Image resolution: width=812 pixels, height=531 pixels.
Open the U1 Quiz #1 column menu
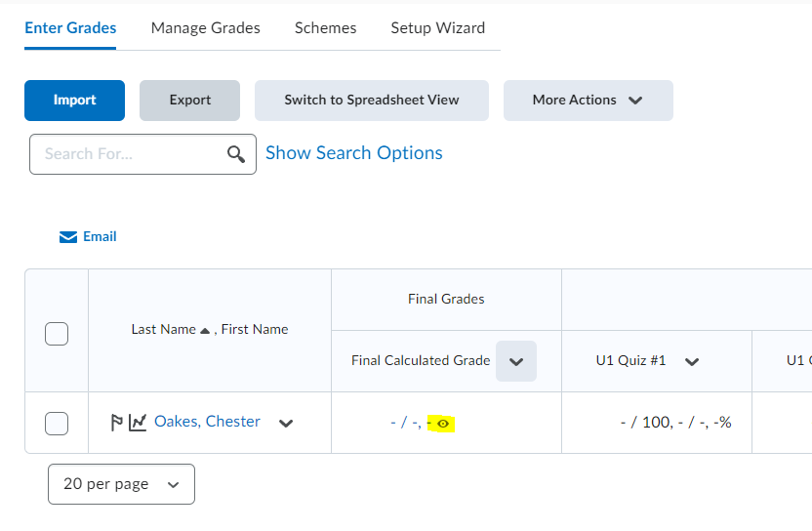pos(692,361)
